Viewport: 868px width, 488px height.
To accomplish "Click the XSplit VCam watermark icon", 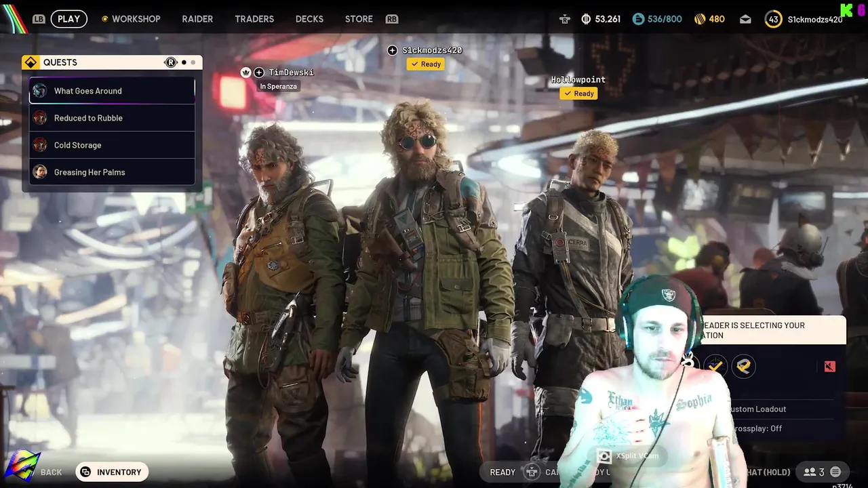I will pos(604,456).
